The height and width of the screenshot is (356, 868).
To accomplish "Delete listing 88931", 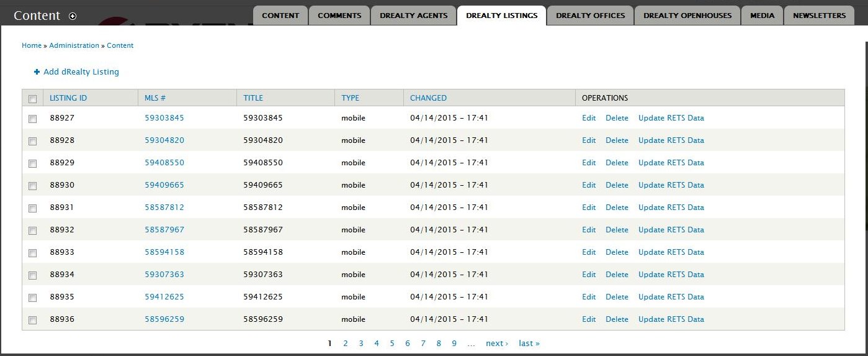I will pos(617,208).
